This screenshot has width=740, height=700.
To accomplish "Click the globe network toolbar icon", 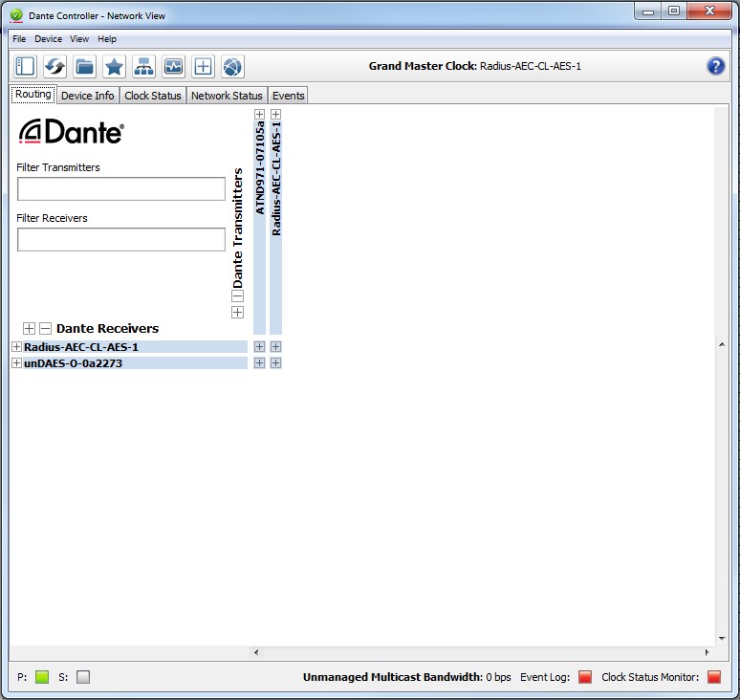I will point(232,66).
